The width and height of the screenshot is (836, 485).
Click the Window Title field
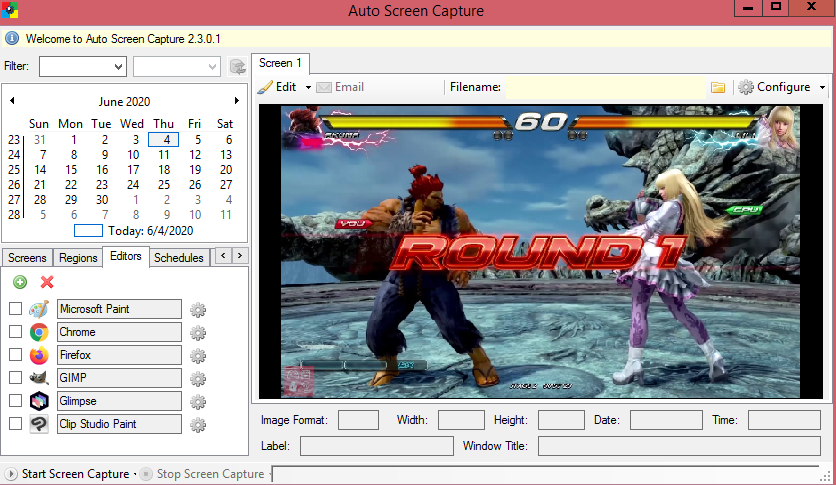click(679, 446)
